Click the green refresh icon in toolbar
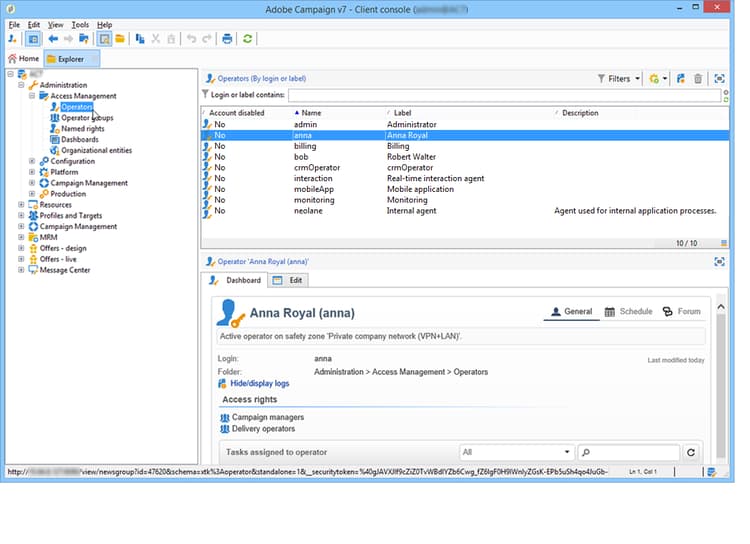 (x=247, y=39)
